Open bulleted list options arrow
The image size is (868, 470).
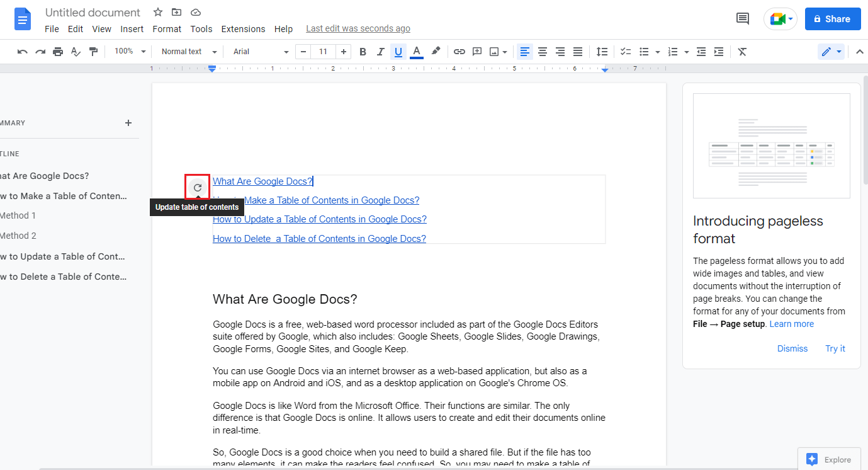click(658, 52)
